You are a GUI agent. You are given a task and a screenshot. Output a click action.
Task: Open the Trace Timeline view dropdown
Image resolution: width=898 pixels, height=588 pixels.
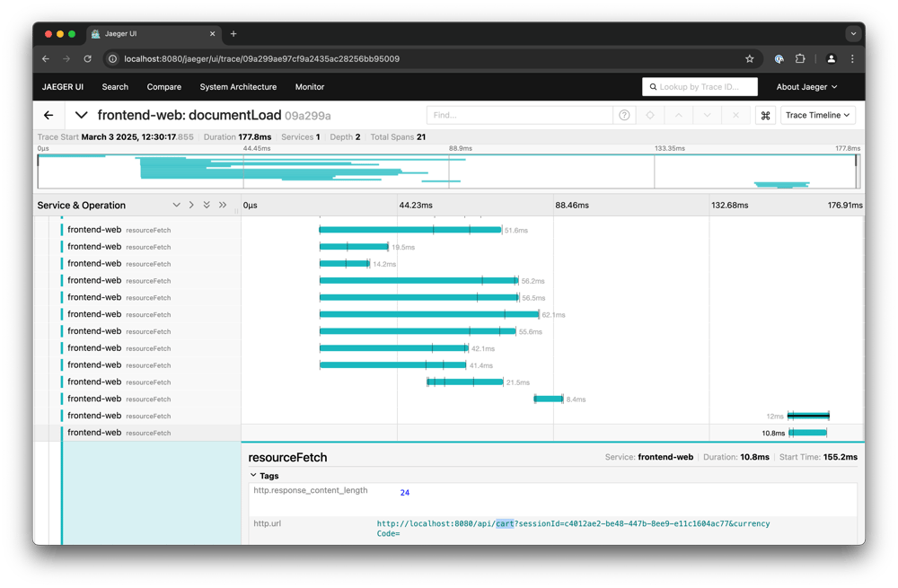(x=818, y=115)
